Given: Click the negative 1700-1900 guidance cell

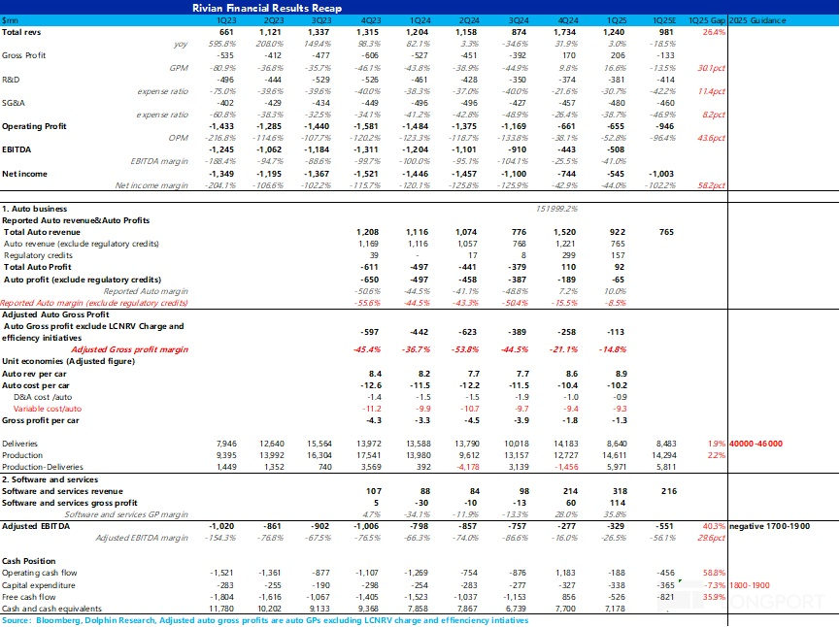Looking at the screenshot, I should pos(768,525).
